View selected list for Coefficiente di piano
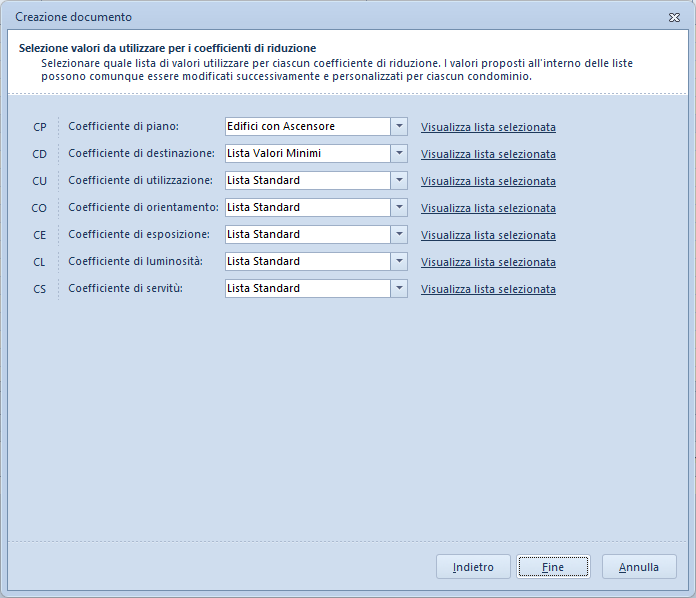696x598 pixels. tap(488, 127)
